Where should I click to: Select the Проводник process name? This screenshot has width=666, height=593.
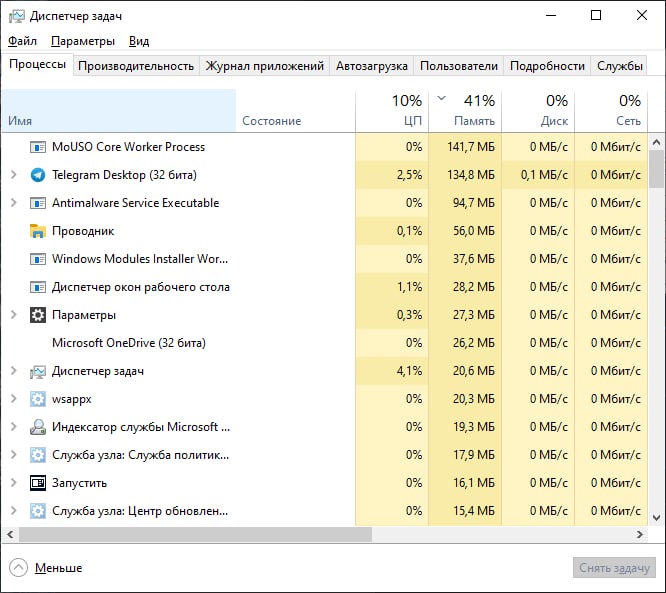pyautogui.click(x=83, y=231)
